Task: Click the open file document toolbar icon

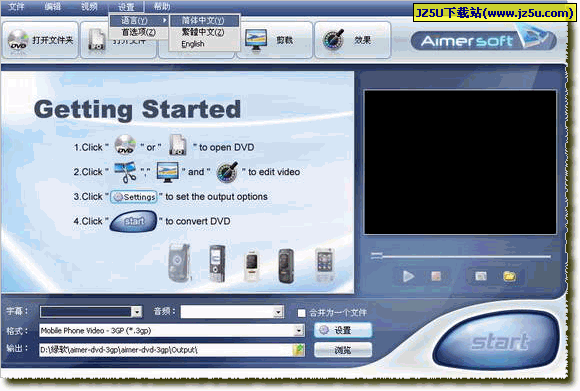Action: pyautogui.click(x=97, y=40)
